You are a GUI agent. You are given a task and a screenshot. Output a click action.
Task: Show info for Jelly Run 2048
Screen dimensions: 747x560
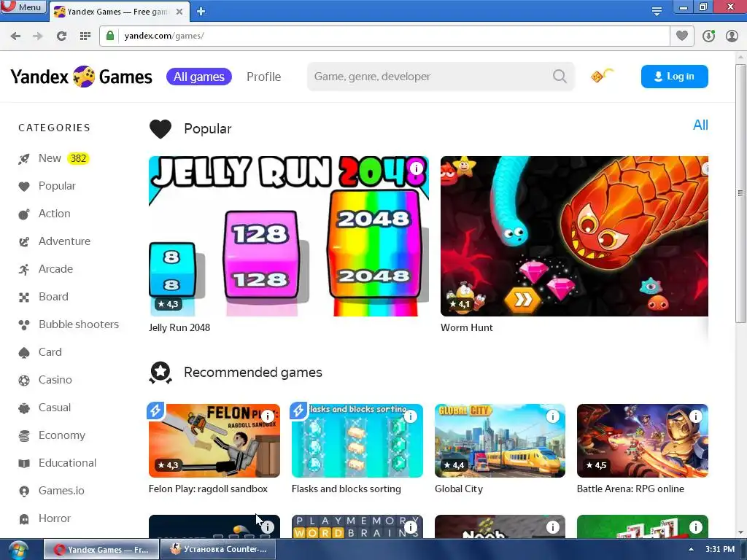[417, 168]
